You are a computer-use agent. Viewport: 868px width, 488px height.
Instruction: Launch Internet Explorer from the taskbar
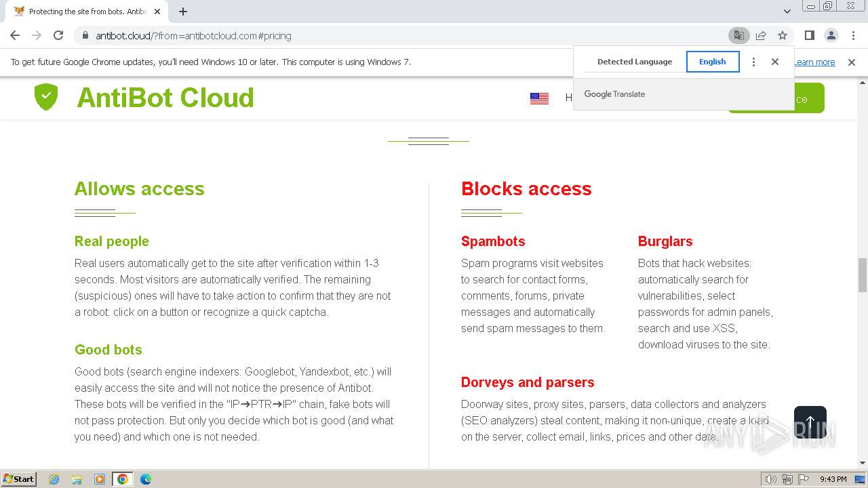pyautogui.click(x=54, y=479)
